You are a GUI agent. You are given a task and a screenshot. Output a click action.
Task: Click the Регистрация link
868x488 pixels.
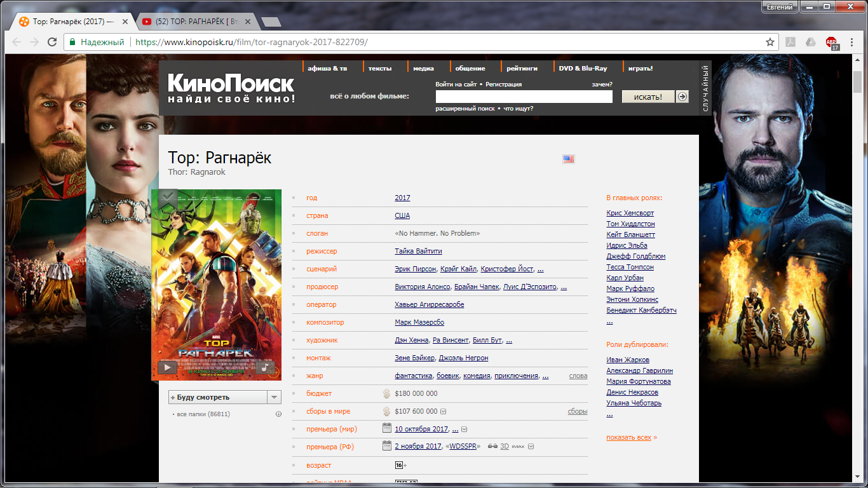click(504, 85)
